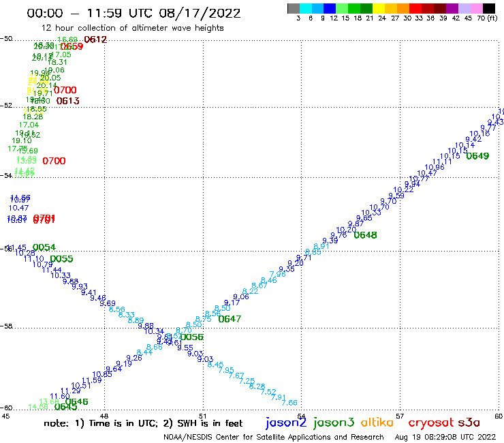Select the dark blue 12 ft legend swatch
This screenshot has height=443, width=504.
click(x=330, y=8)
